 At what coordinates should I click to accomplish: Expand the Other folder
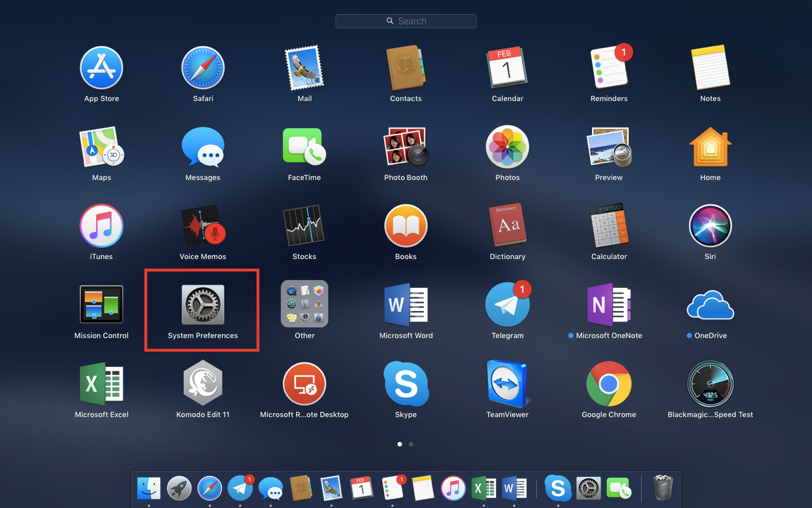304,304
